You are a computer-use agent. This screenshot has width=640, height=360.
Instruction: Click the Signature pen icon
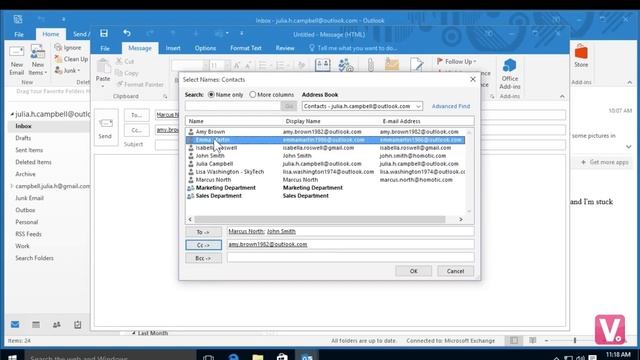click(x=417, y=65)
